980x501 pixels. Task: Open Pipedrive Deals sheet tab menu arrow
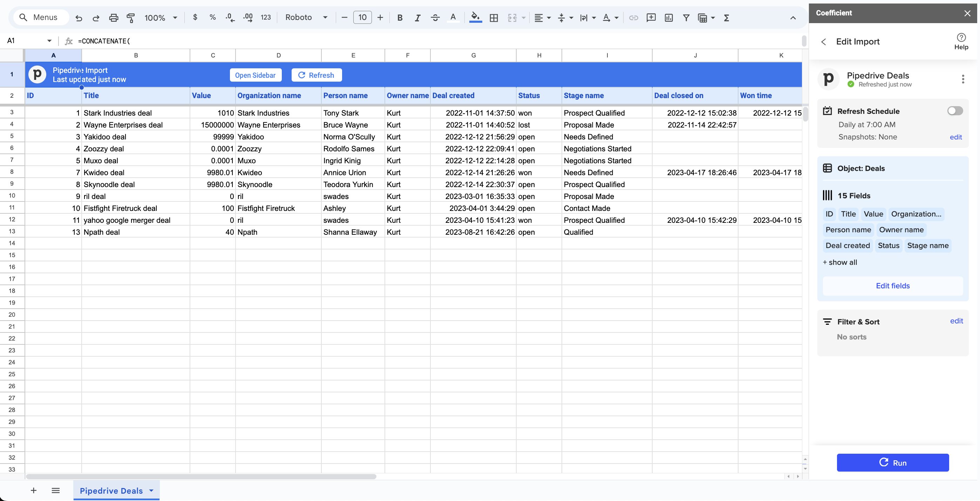151,490
